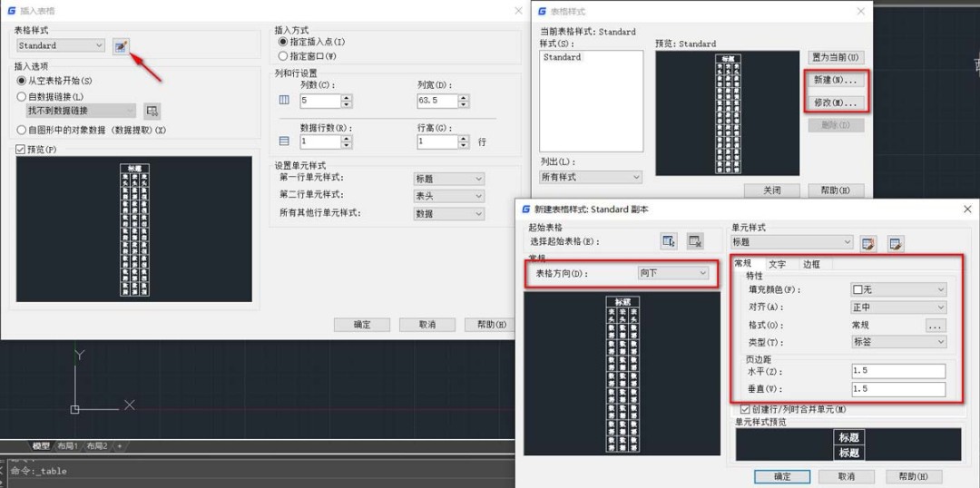
Task: Click the format ellipsis button
Action: (x=935, y=325)
